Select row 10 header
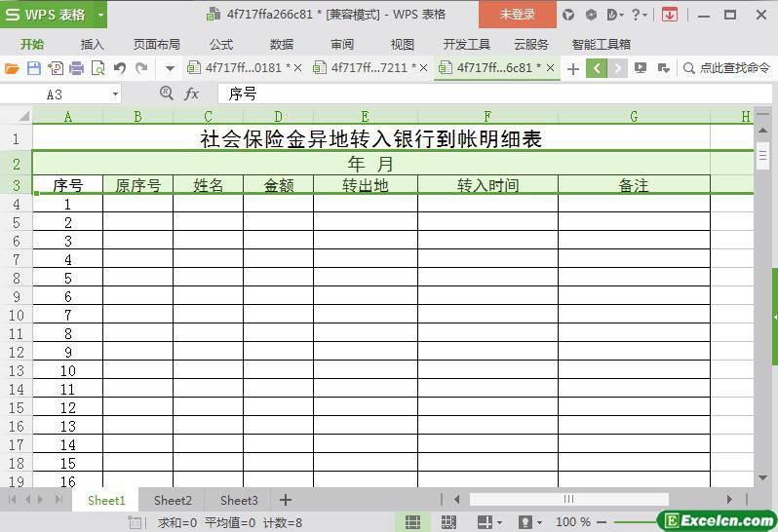Viewport: 778px width, 532px height. pos(16,315)
